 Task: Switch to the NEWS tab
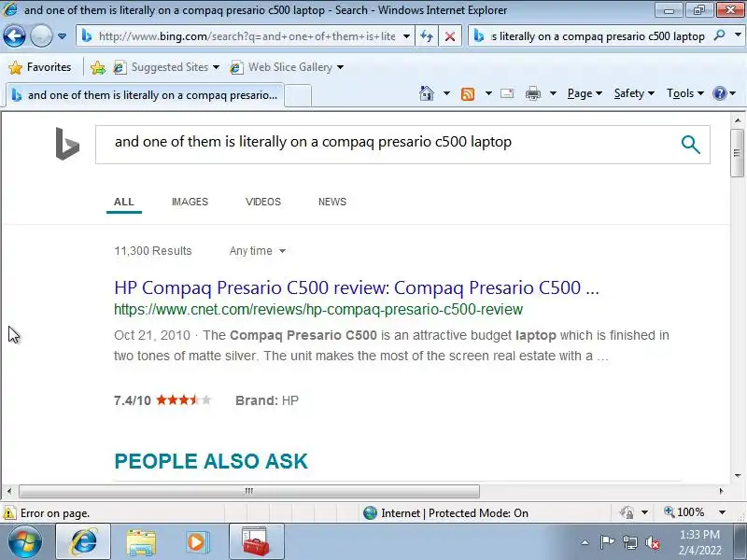(332, 202)
